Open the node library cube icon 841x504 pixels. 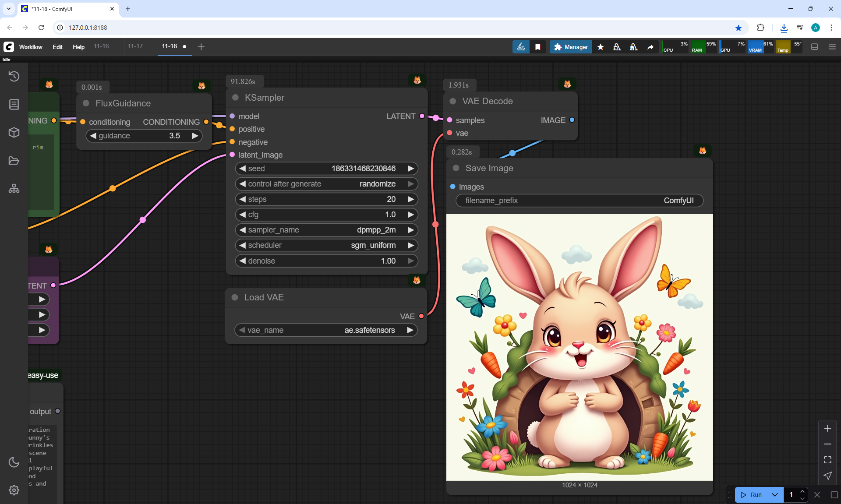point(14,132)
